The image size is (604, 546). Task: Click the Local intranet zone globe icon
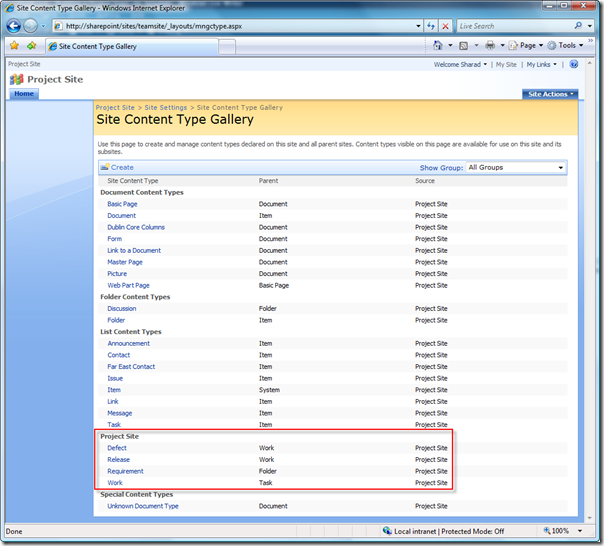[x=387, y=531]
